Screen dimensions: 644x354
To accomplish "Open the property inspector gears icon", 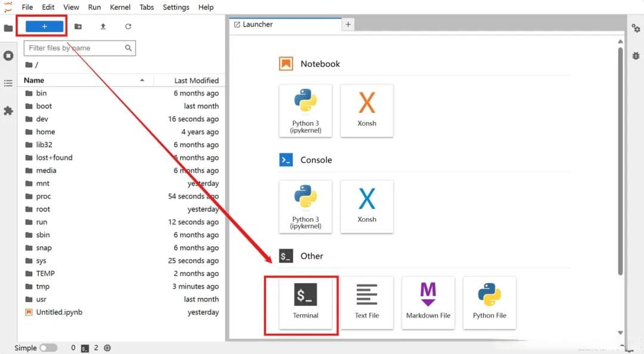I will tap(636, 28).
